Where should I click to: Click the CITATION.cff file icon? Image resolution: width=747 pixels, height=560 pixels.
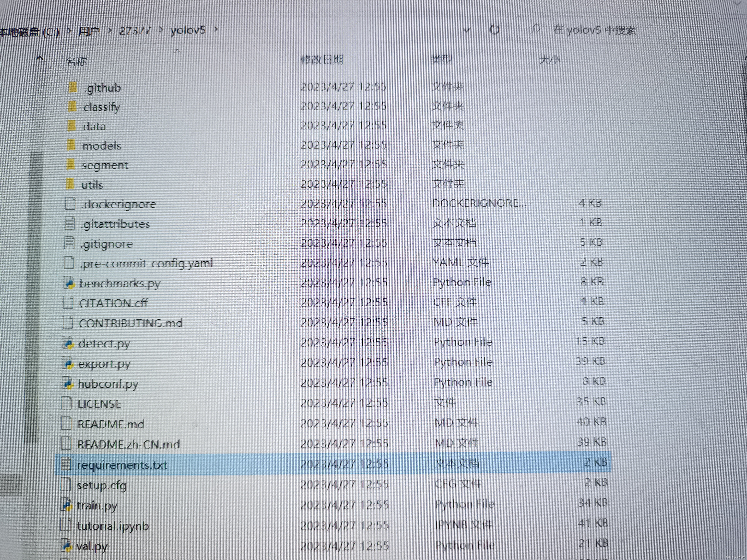point(68,303)
